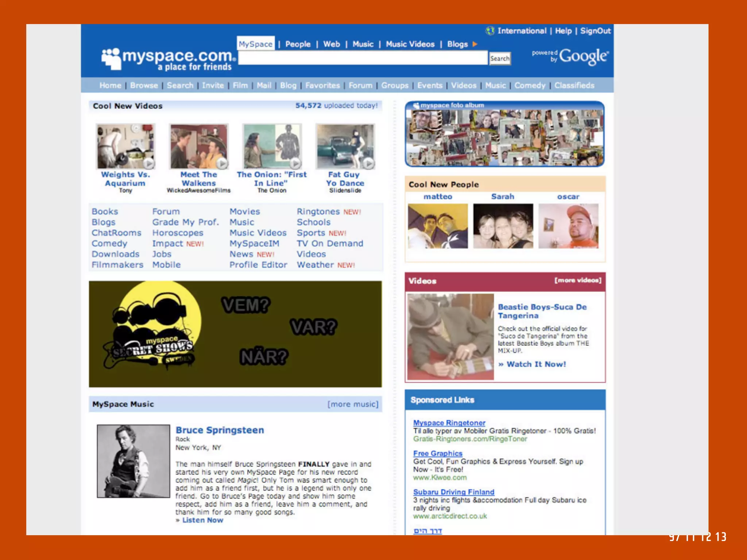
Task: Switch to Music Videos search tab
Action: pyautogui.click(x=410, y=44)
